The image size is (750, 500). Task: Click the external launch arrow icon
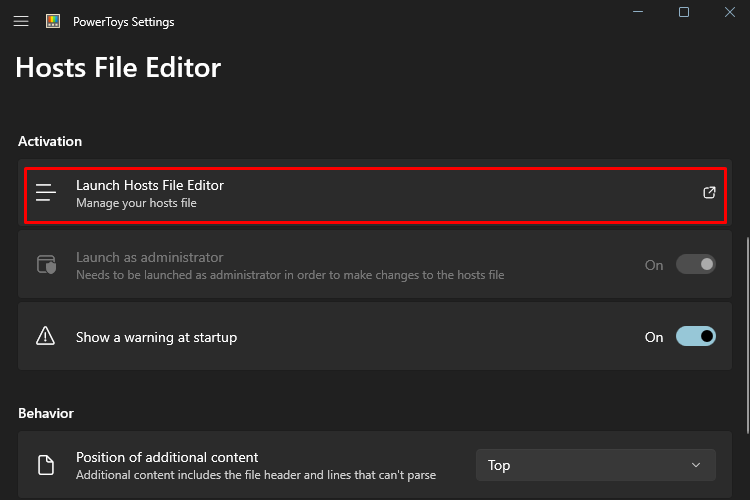click(x=709, y=192)
